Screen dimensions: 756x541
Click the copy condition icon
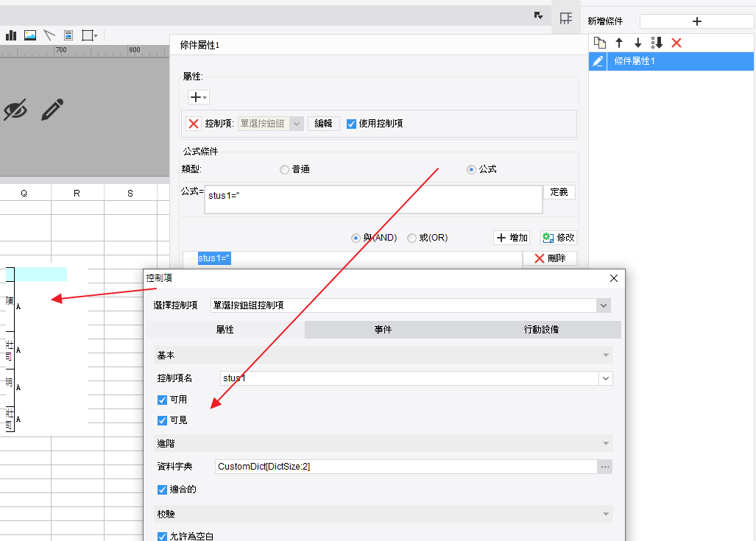click(600, 43)
